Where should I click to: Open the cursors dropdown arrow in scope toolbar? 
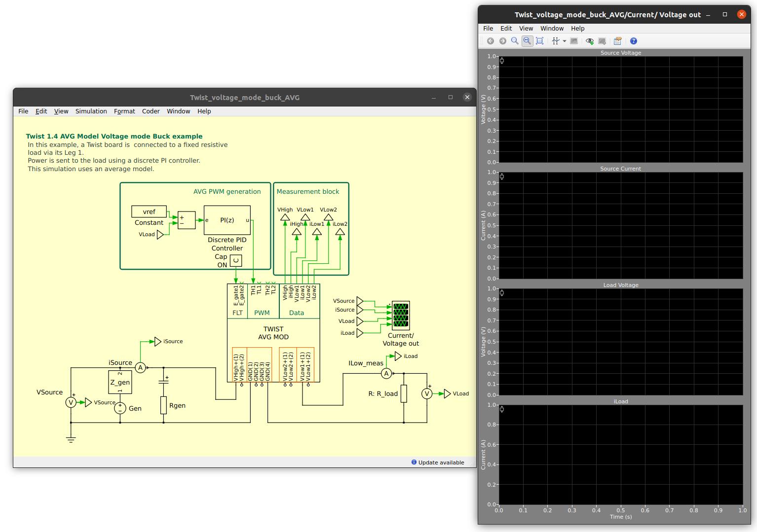click(565, 41)
